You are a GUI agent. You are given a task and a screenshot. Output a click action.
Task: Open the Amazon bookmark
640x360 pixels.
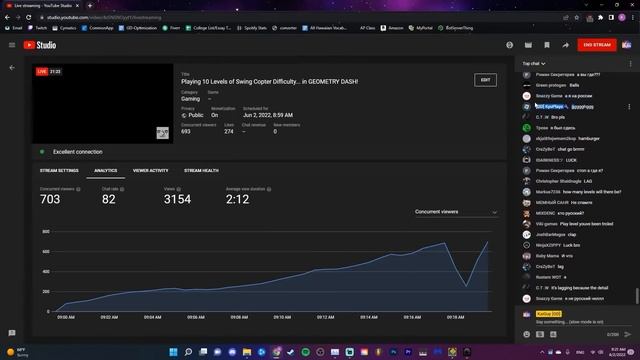coord(392,28)
